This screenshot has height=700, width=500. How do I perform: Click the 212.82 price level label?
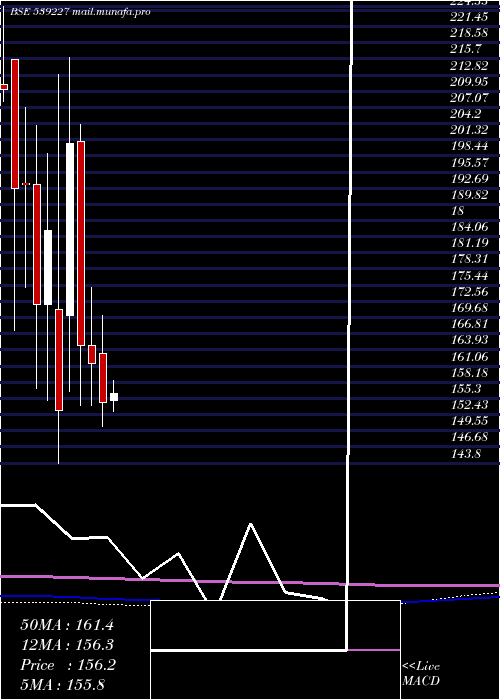pos(469,66)
